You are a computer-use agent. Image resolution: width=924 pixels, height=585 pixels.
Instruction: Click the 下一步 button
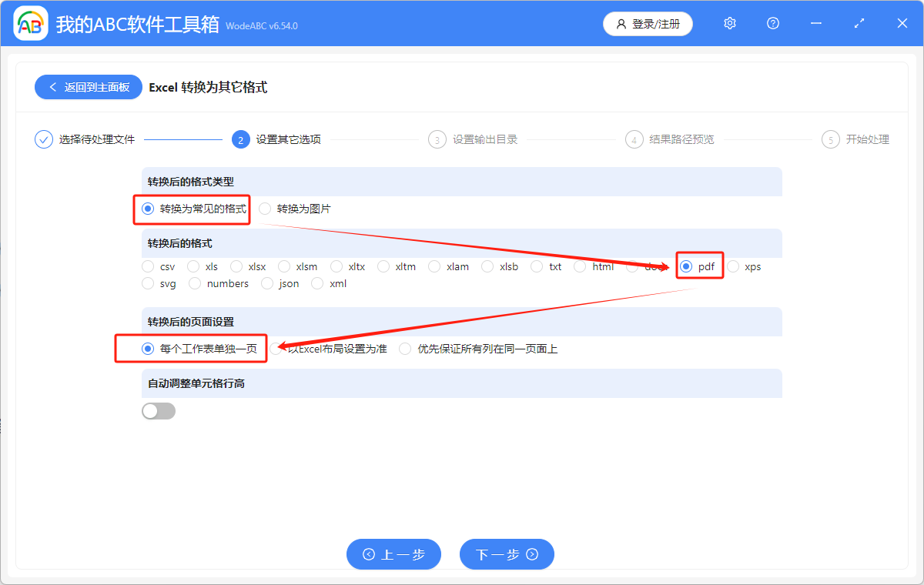pos(507,554)
